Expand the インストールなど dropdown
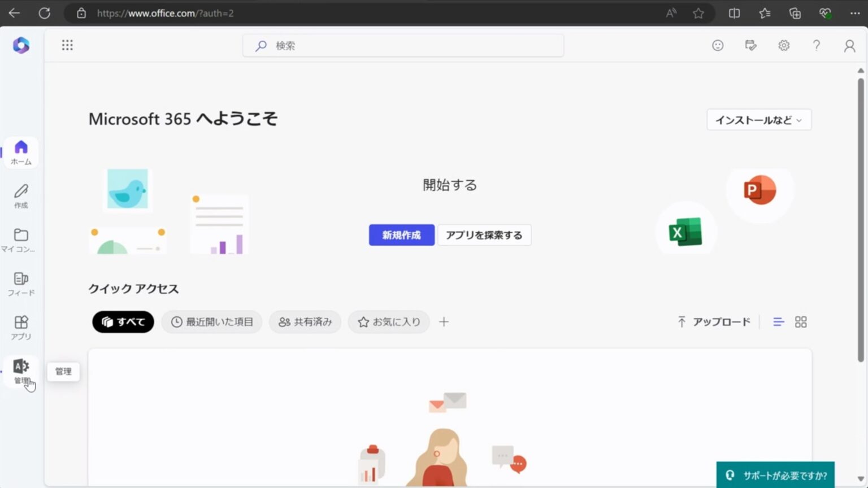Screen dimensions: 868x488 (758, 120)
